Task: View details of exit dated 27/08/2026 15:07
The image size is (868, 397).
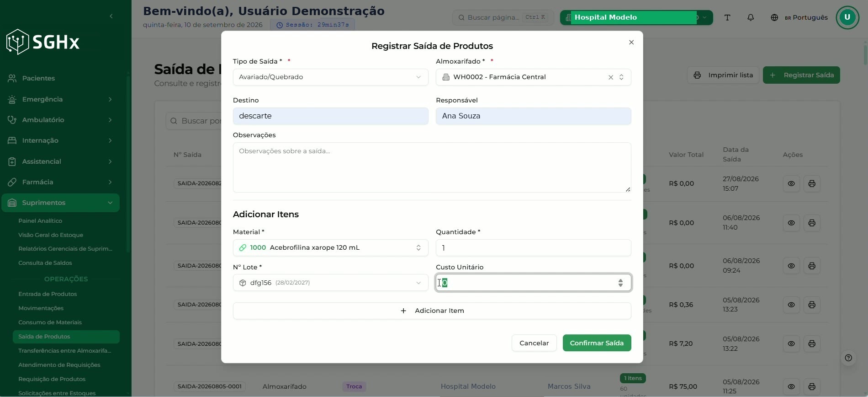Action: pyautogui.click(x=791, y=183)
